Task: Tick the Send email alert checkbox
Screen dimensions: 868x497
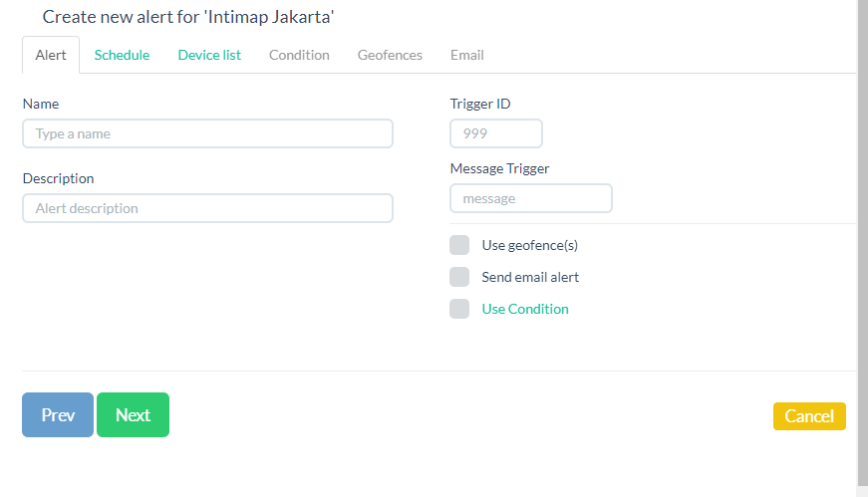Action: tap(459, 277)
